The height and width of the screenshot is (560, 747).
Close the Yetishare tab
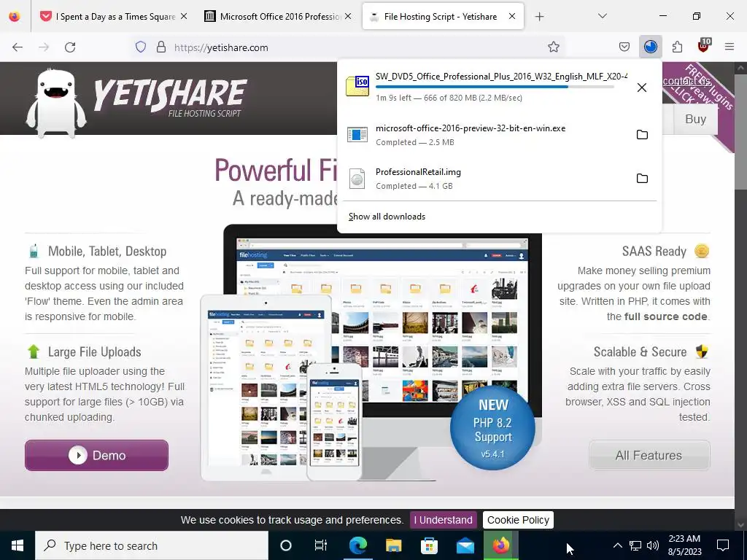point(512,17)
